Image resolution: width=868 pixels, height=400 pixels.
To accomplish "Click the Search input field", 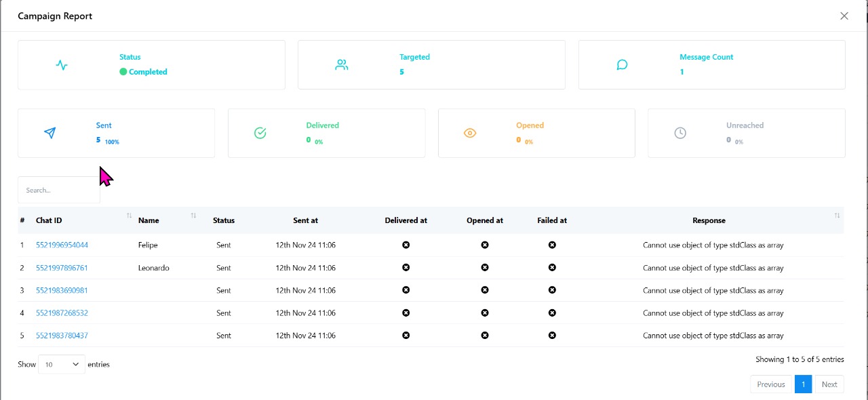I will (58, 191).
